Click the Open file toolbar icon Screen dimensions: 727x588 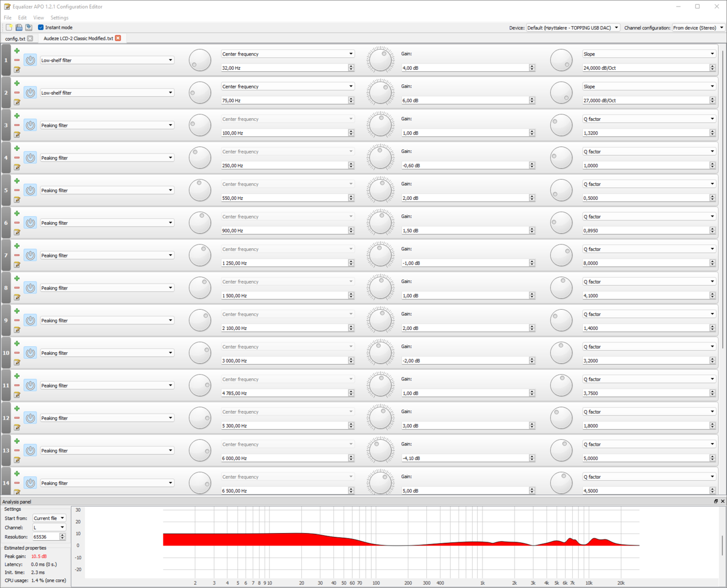click(19, 27)
